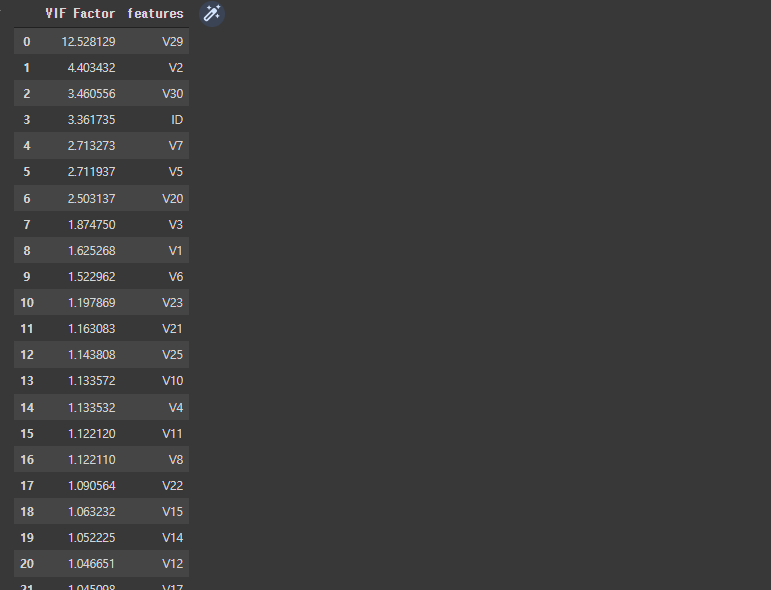Click feature cell V8
The width and height of the screenshot is (771, 590).
(176, 460)
